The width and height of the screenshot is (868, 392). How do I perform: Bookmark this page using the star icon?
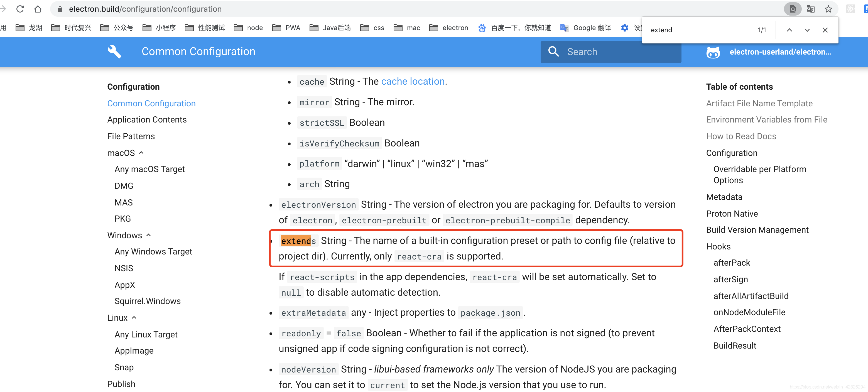[x=828, y=9]
